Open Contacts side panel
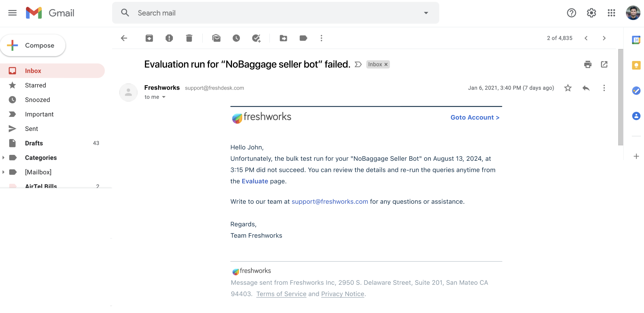Image resolution: width=644 pixels, height=313 pixels. [x=636, y=116]
